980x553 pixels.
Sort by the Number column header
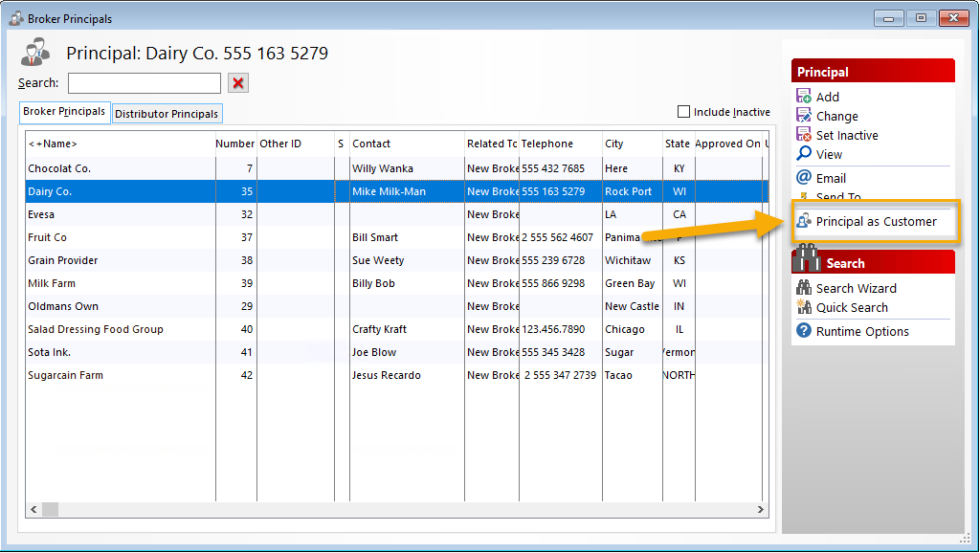click(x=235, y=144)
